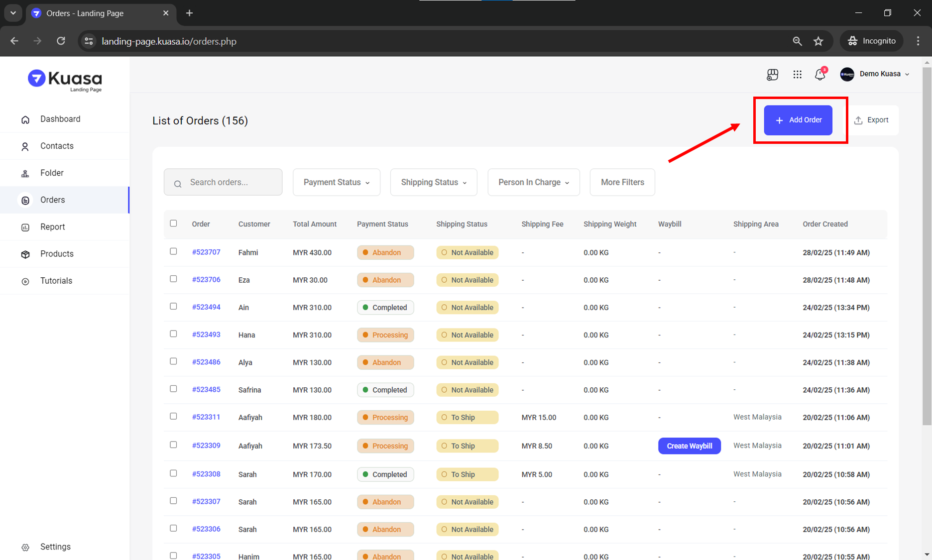Viewport: 932px width, 560px height.
Task: Expand the Person In Charge dropdown
Action: [533, 182]
